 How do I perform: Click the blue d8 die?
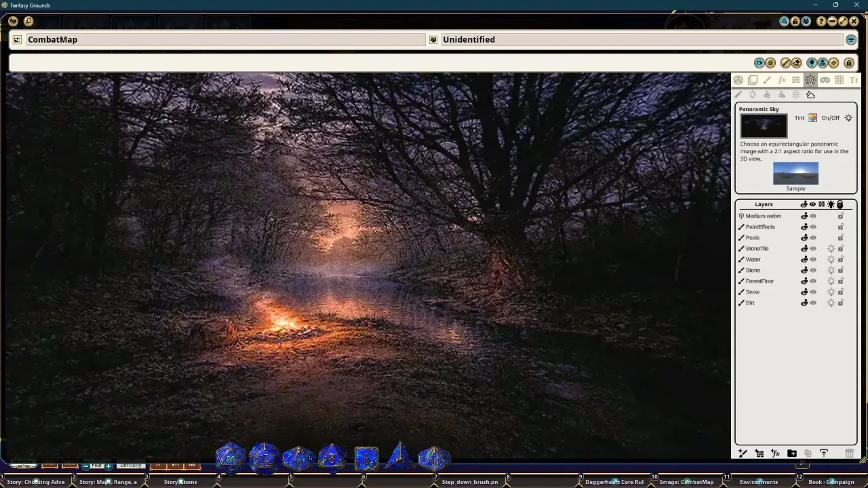[x=332, y=457]
